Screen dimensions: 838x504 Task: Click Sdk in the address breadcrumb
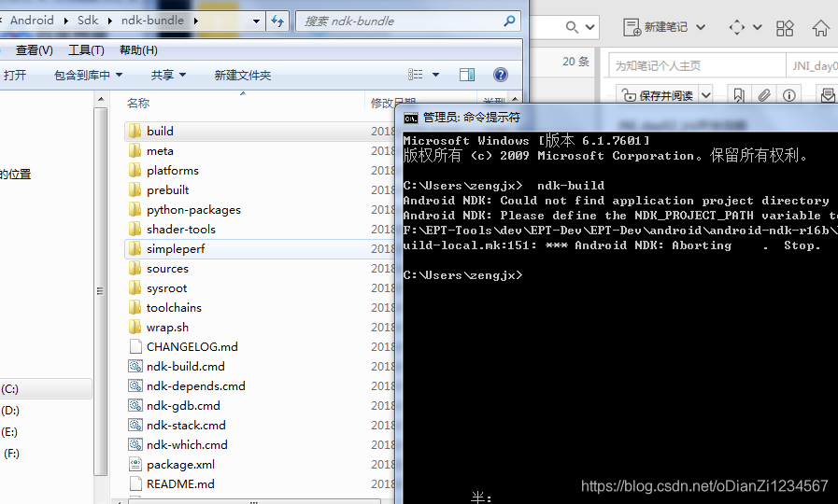click(88, 21)
